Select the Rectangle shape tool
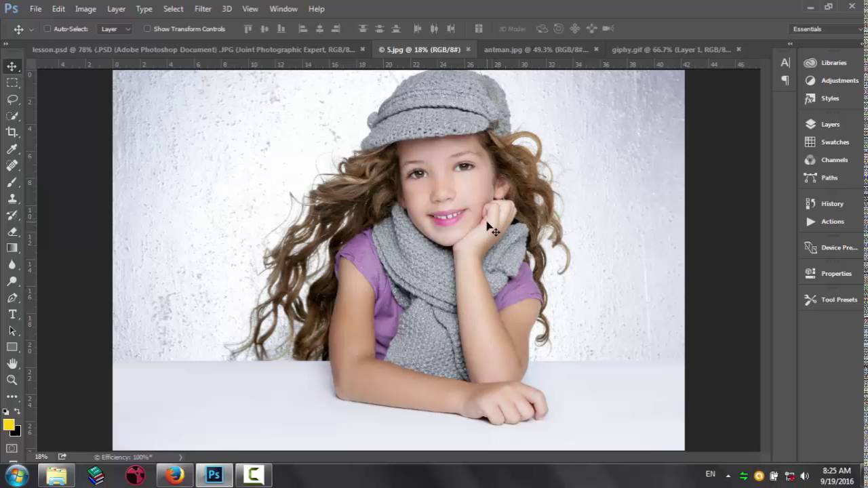The image size is (868, 488). point(12,347)
